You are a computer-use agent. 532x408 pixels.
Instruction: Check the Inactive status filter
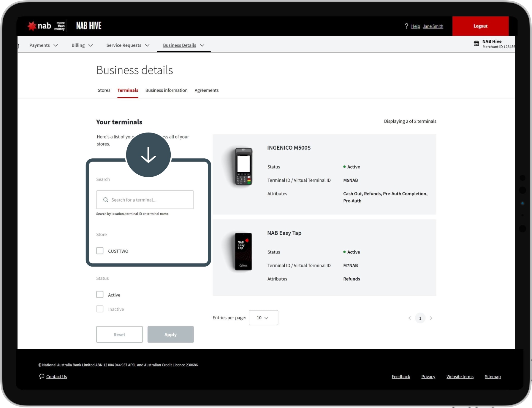pyautogui.click(x=100, y=309)
